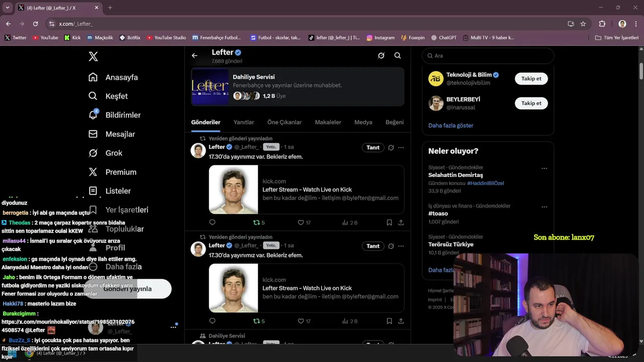Click Gönderi yayınla button
The height and width of the screenshot is (362, 644).
[127, 289]
